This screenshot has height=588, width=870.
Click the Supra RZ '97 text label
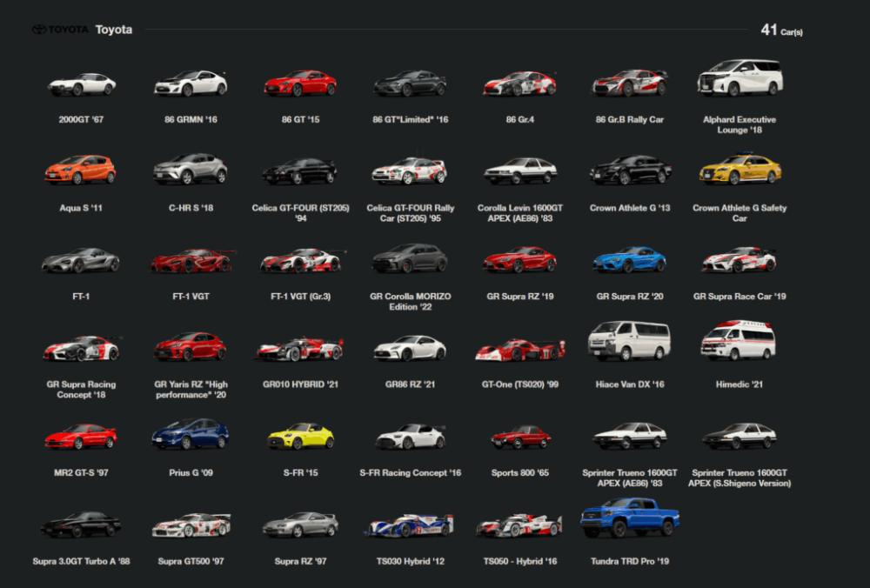300,562
